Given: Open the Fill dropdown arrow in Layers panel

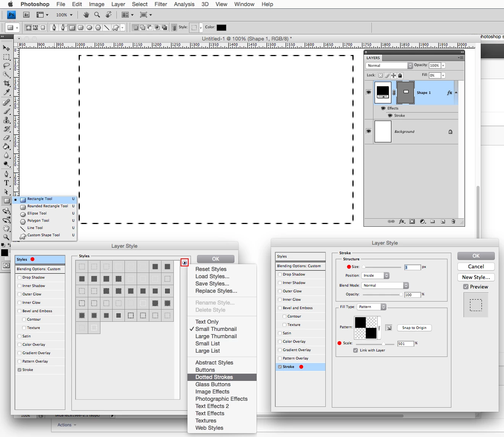Looking at the screenshot, I should tap(443, 76).
